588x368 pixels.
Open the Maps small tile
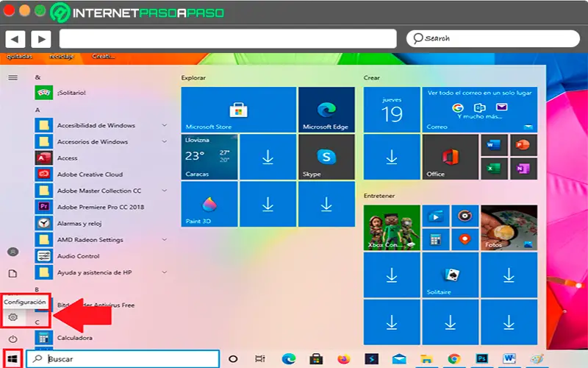[465, 240]
